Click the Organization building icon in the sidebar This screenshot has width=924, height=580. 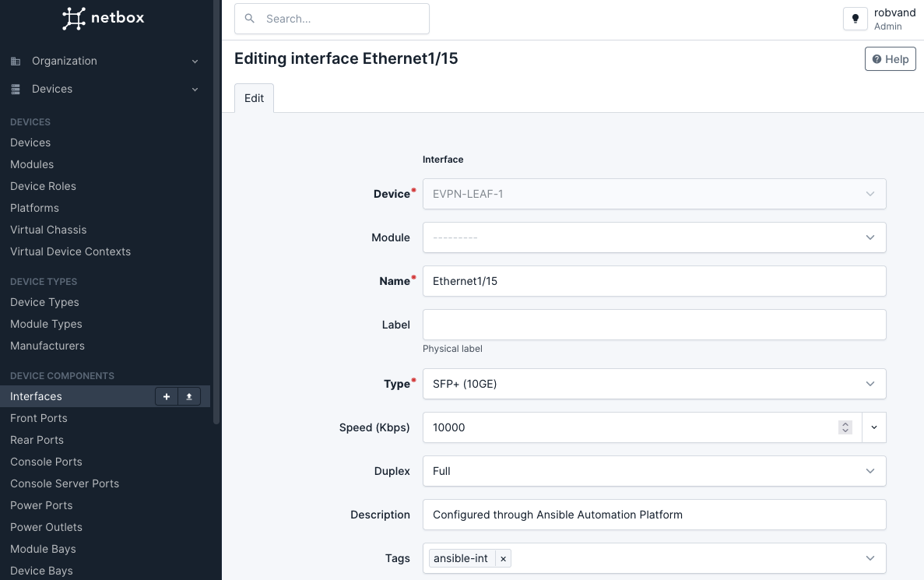click(16, 62)
